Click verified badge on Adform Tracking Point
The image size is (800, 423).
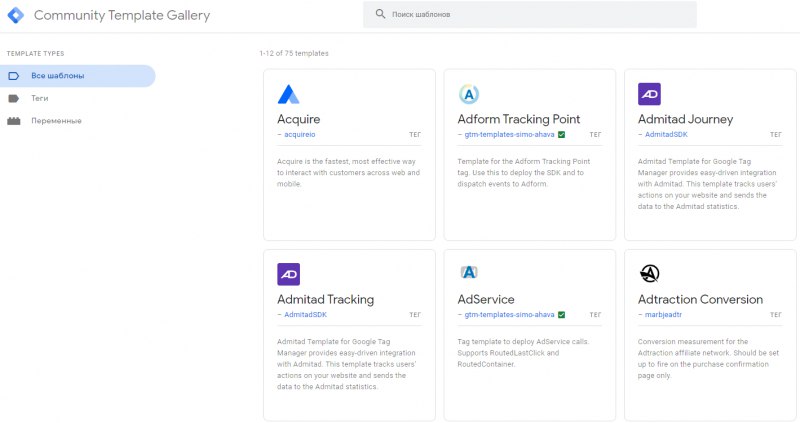(x=561, y=135)
